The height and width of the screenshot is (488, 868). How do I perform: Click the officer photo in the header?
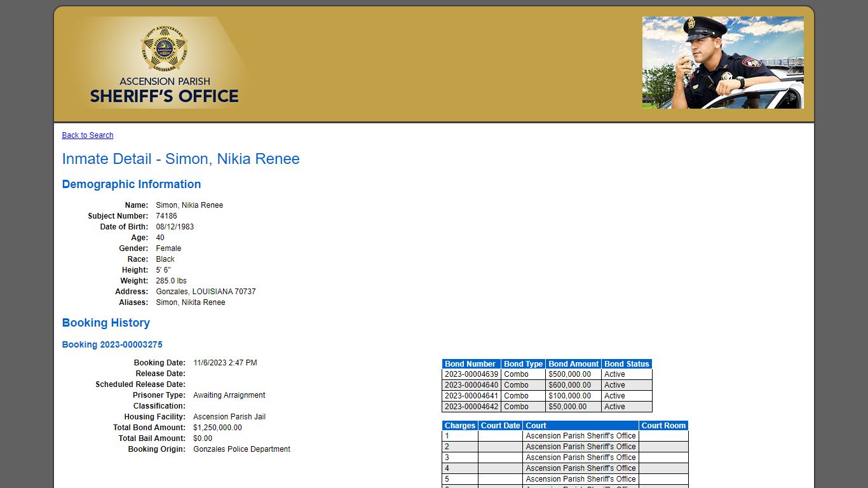coord(723,63)
